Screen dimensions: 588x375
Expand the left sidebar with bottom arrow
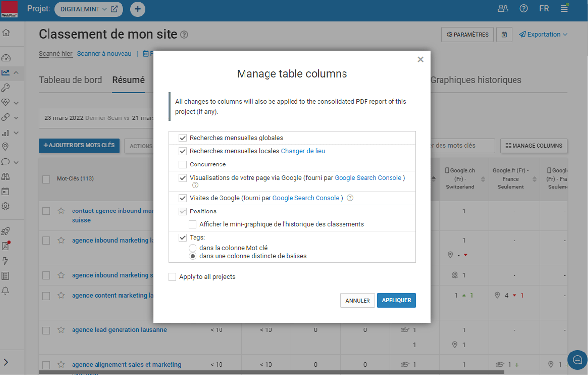(x=6, y=362)
